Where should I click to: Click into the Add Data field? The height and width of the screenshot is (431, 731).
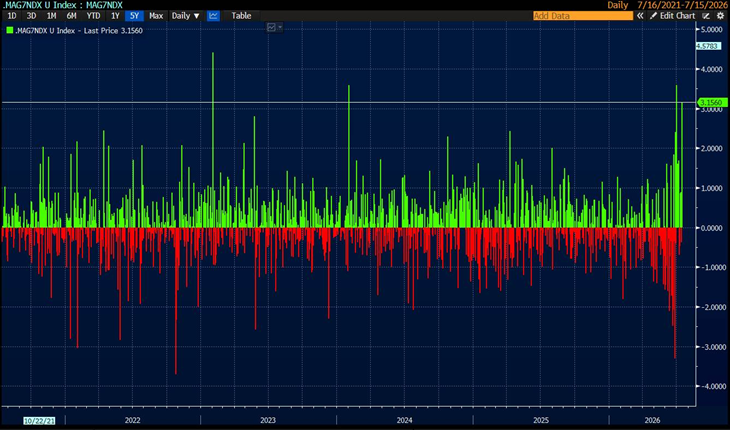tap(583, 16)
